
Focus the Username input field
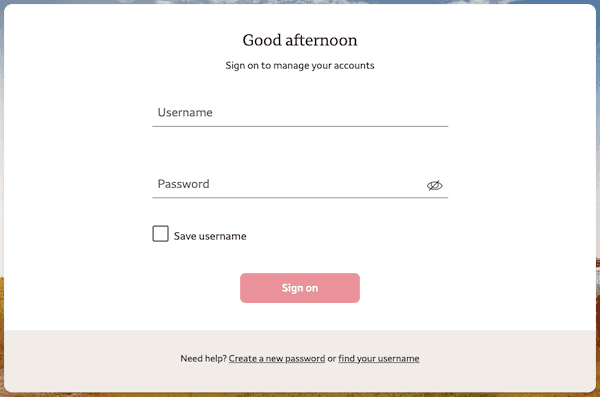click(x=300, y=113)
